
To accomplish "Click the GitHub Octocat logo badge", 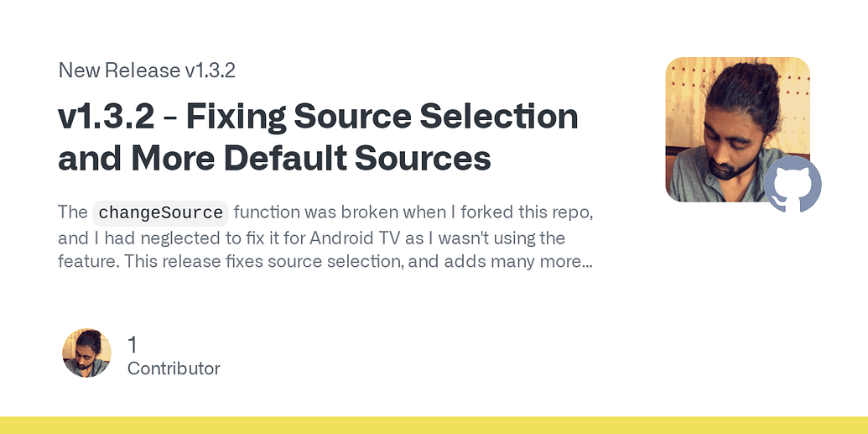I will [x=793, y=183].
